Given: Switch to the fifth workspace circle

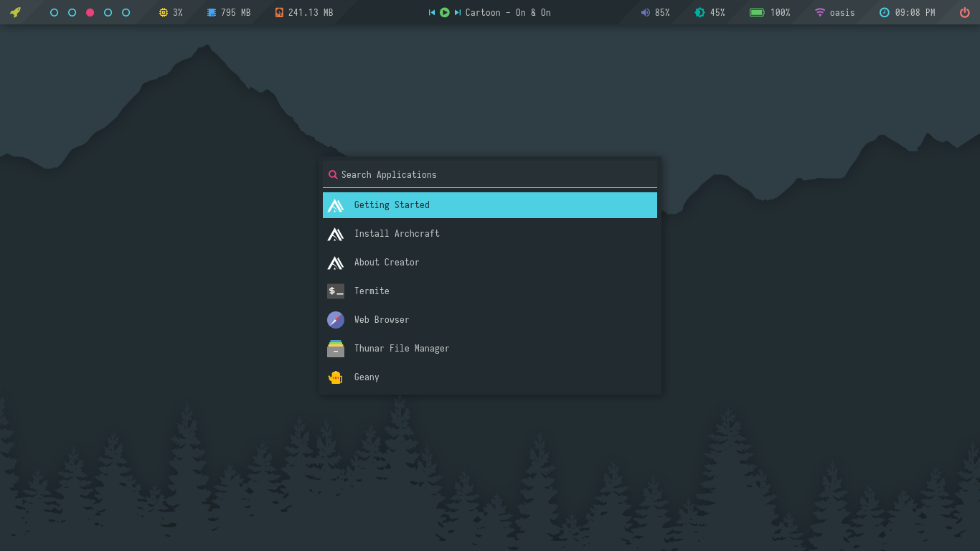Looking at the screenshot, I should (x=126, y=12).
